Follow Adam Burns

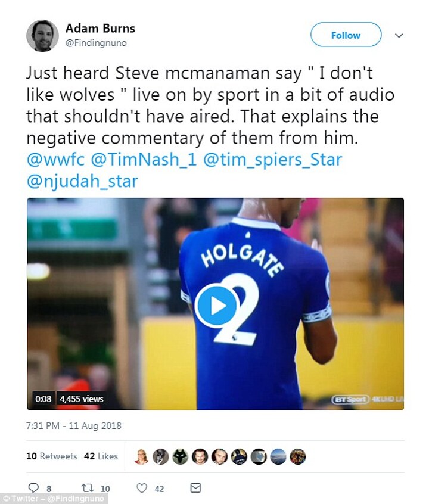pyautogui.click(x=346, y=35)
